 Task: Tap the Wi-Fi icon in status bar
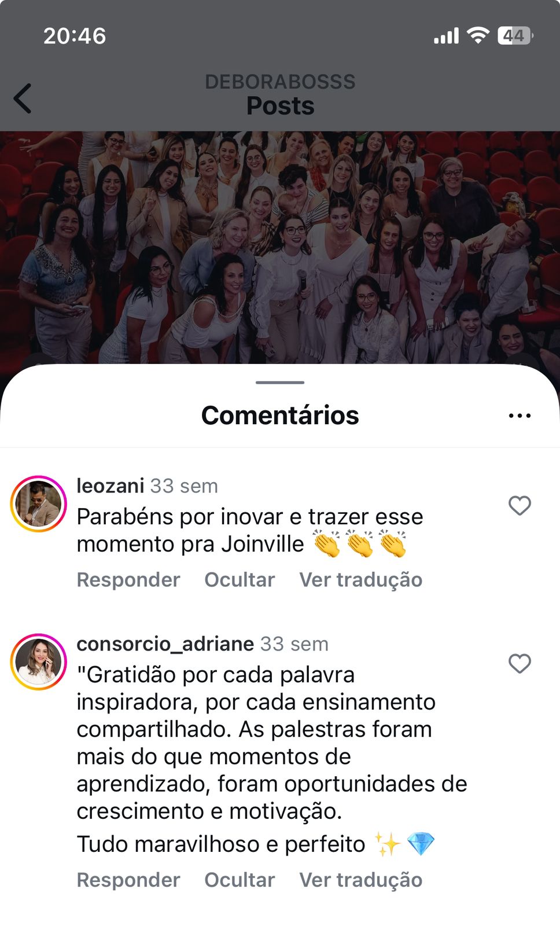pos(478,36)
